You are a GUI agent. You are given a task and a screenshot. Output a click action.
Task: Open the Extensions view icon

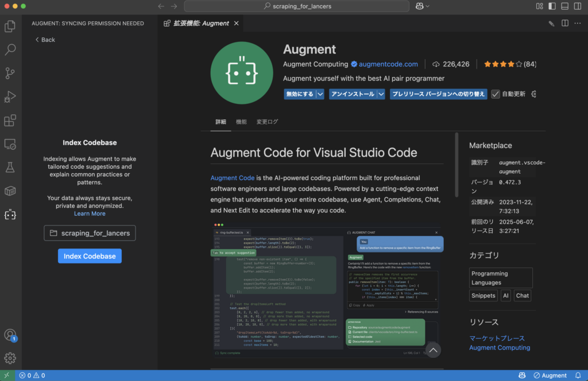(10, 120)
